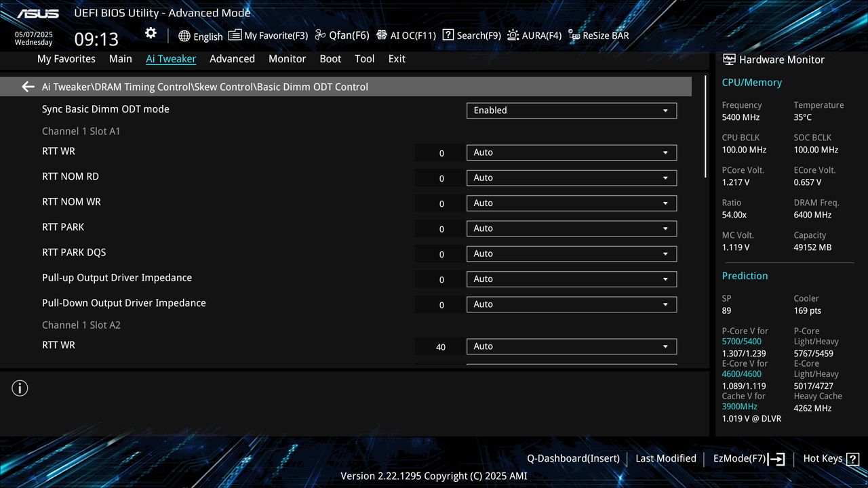868x488 pixels.
Task: Click the Hardware Monitor display icon
Action: (x=729, y=60)
